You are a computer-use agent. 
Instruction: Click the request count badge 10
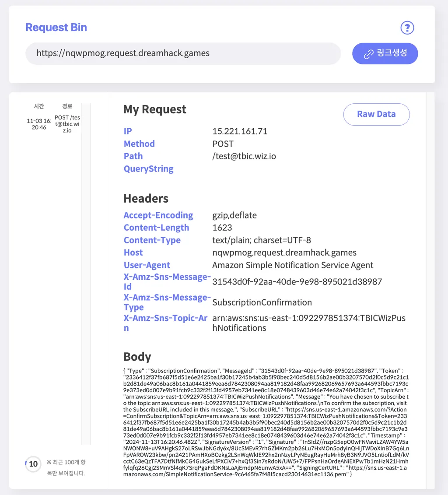[x=33, y=464]
